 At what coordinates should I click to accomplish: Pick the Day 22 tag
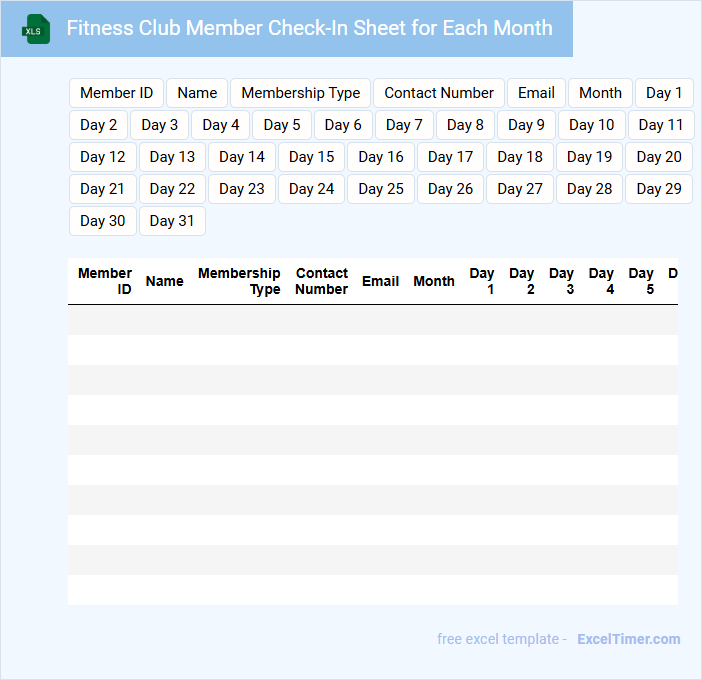[172, 189]
